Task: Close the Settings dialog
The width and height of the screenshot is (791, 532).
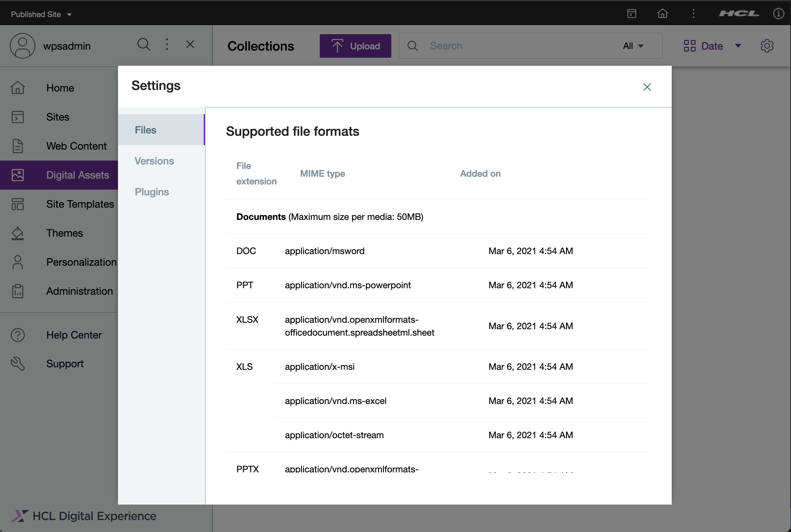Action: click(x=647, y=87)
